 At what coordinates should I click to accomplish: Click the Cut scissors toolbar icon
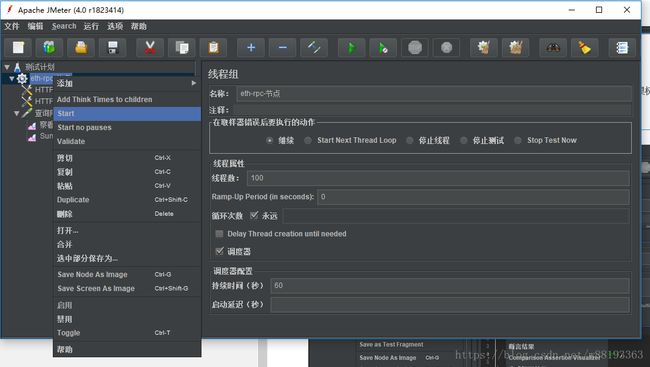150,48
